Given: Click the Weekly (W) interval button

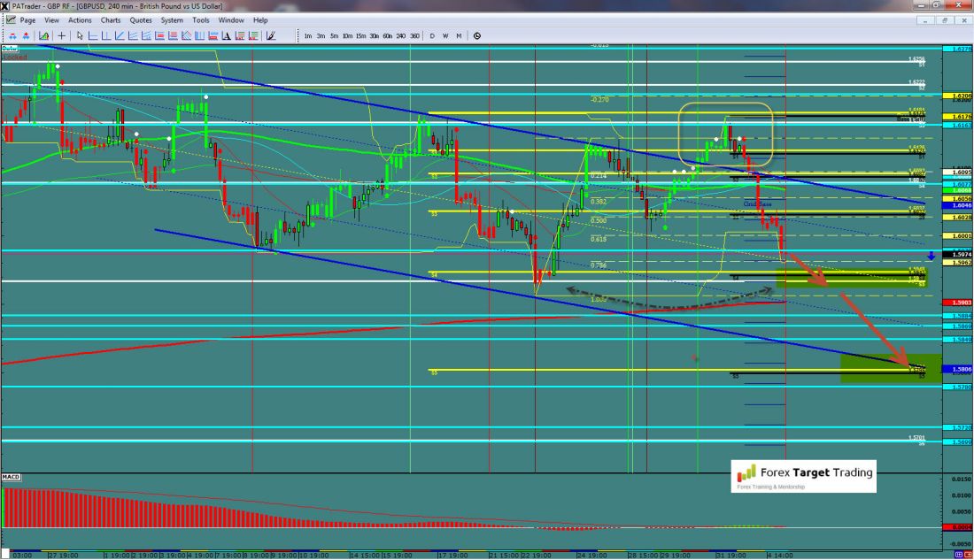Looking at the screenshot, I should pyautogui.click(x=445, y=35).
